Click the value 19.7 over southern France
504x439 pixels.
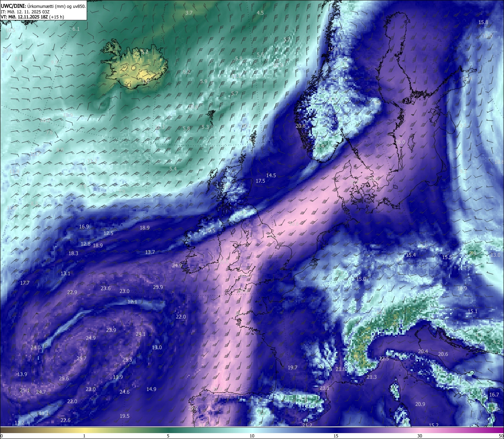click(x=292, y=367)
